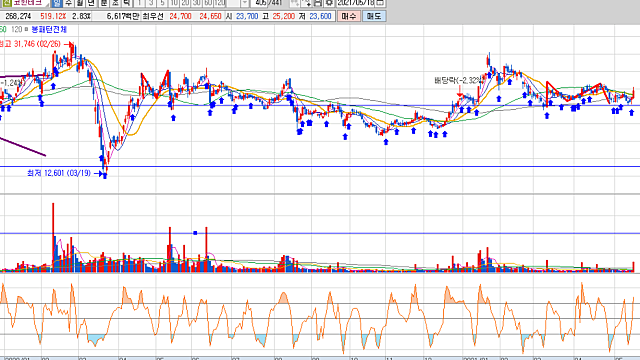Switch chart to 초 (second) period
This screenshot has height=360, width=640.
(x=115, y=3)
